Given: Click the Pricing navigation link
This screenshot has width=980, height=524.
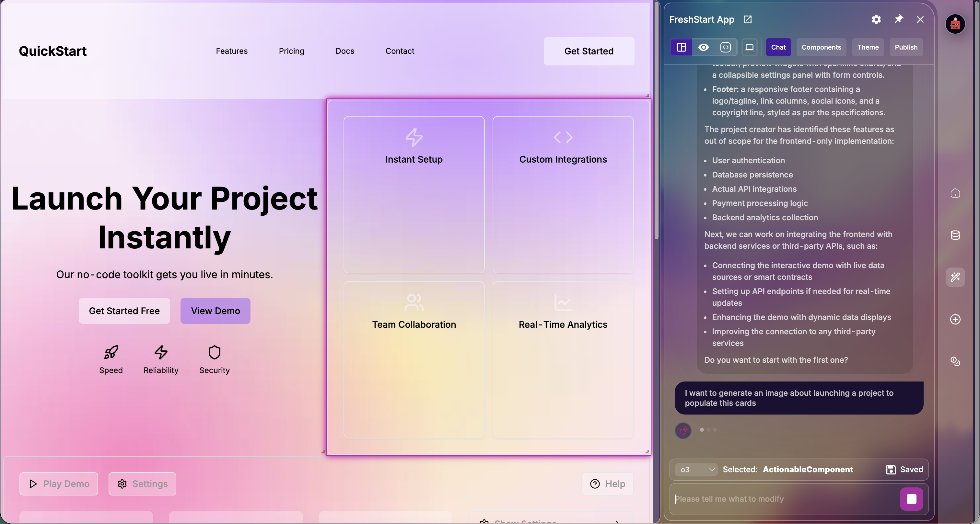Looking at the screenshot, I should click(291, 51).
